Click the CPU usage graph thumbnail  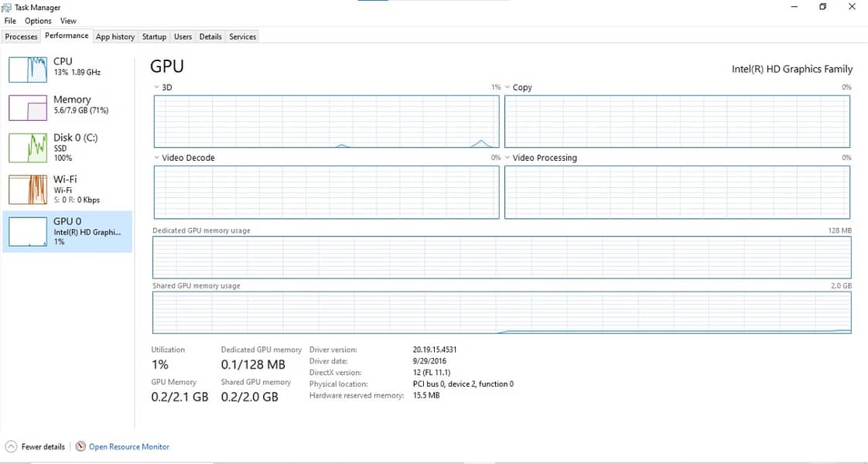click(x=28, y=69)
